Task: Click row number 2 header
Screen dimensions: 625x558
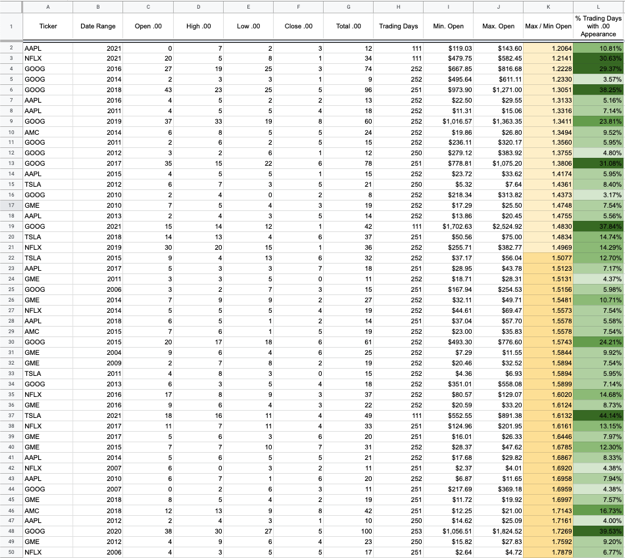Action: point(11,48)
